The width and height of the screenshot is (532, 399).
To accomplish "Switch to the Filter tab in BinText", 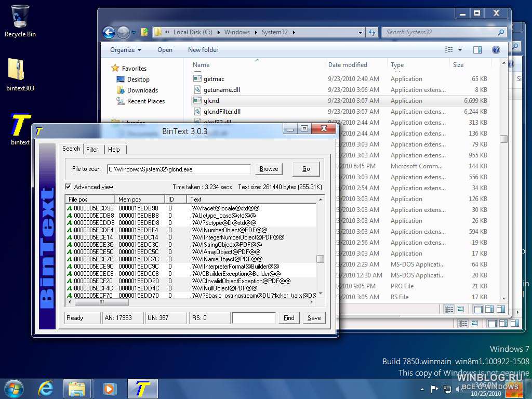I will coord(92,149).
